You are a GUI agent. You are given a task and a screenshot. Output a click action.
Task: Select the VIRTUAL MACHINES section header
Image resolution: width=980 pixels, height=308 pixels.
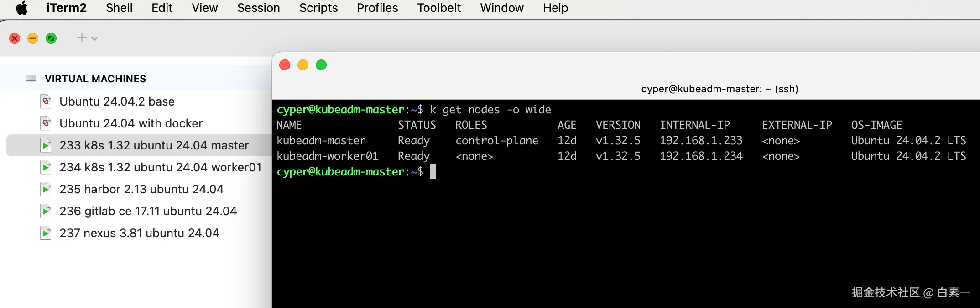(95, 79)
